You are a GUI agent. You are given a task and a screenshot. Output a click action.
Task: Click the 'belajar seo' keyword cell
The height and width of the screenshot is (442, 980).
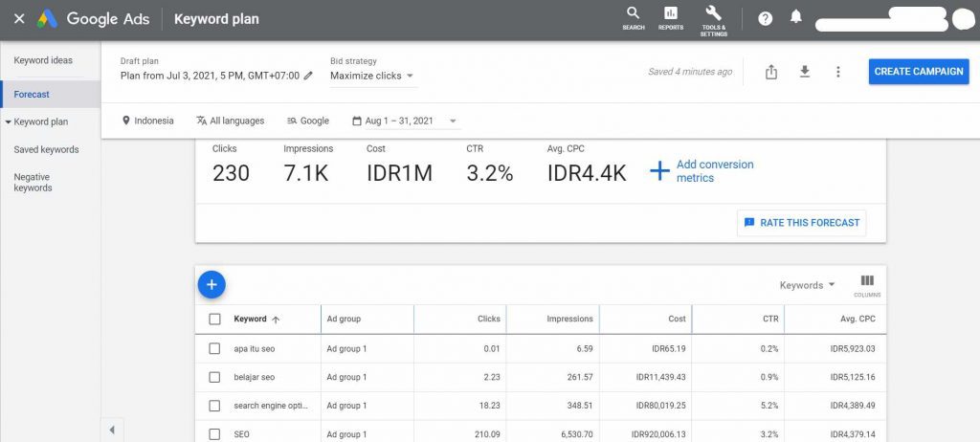click(254, 377)
